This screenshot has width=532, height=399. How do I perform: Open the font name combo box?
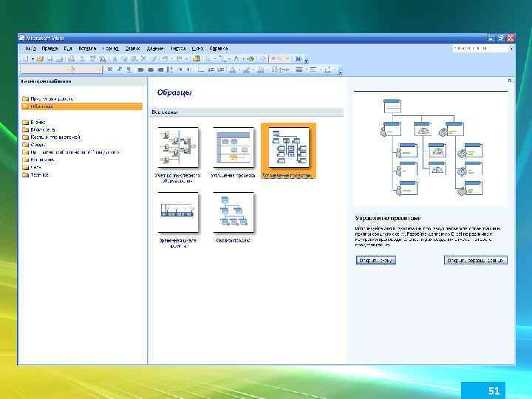click(x=47, y=69)
